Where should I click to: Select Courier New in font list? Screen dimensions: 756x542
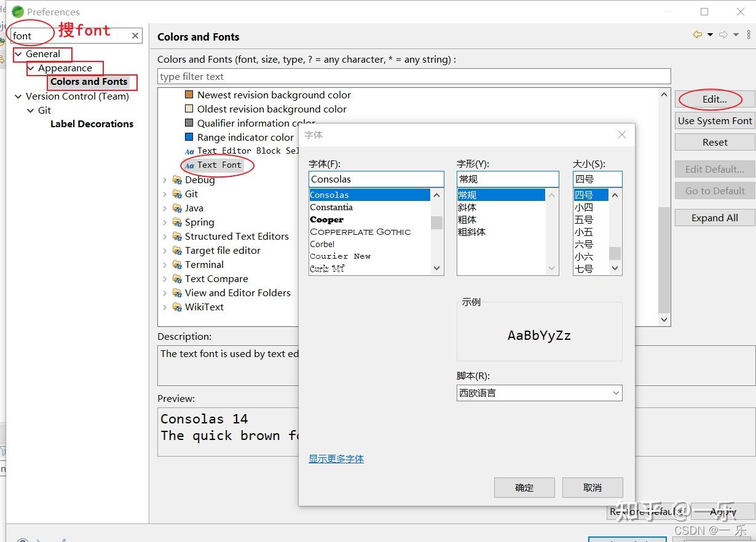click(340, 256)
